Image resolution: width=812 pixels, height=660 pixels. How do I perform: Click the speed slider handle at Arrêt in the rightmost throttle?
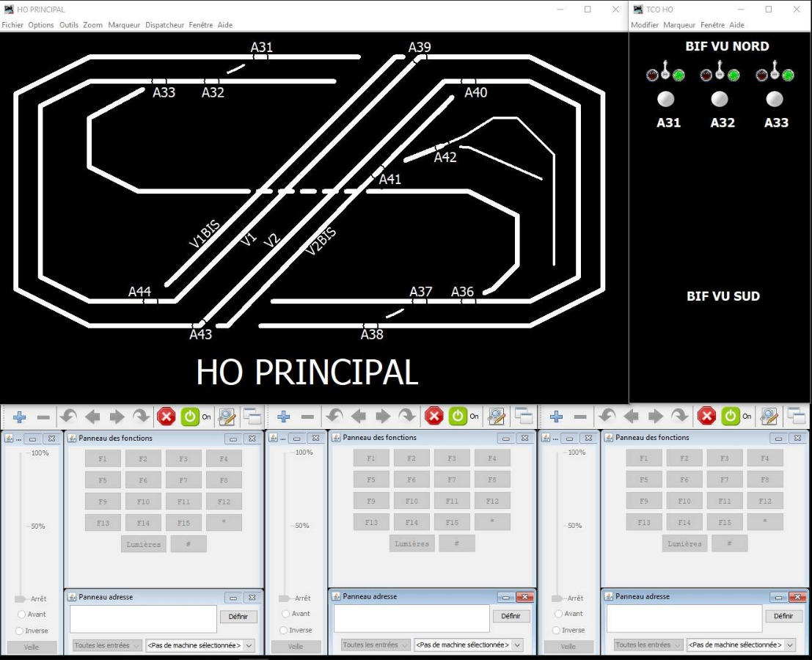click(557, 598)
